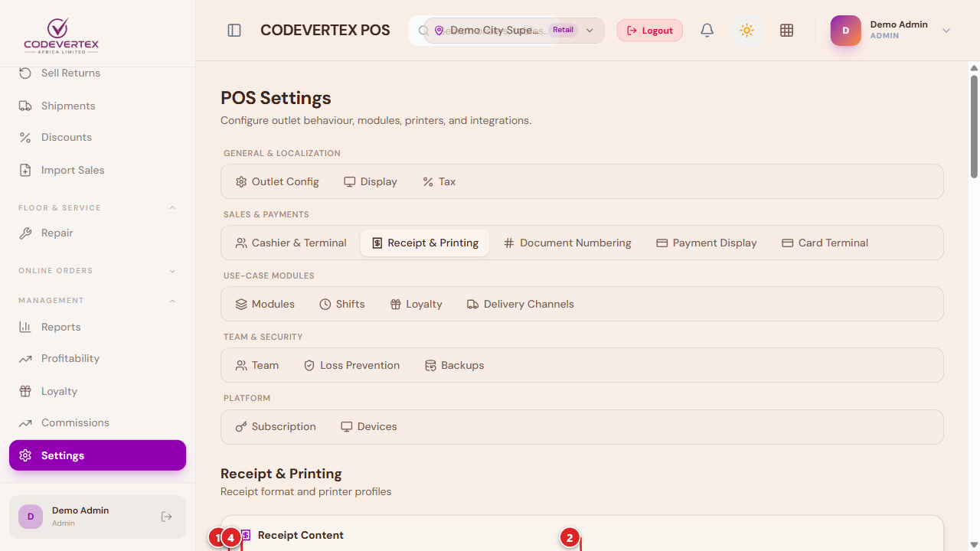Open Sell Returns in the sidebar
This screenshot has width=980, height=551.
pyautogui.click(x=97, y=73)
